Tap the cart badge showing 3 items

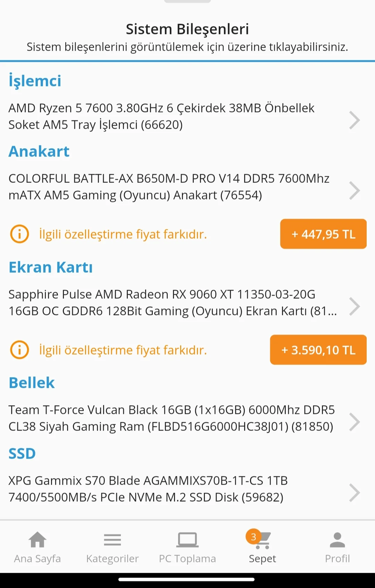pyautogui.click(x=253, y=537)
